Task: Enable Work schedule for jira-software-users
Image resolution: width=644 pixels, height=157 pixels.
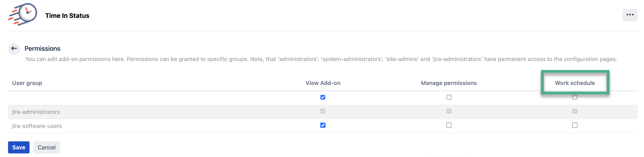Action: tap(575, 125)
